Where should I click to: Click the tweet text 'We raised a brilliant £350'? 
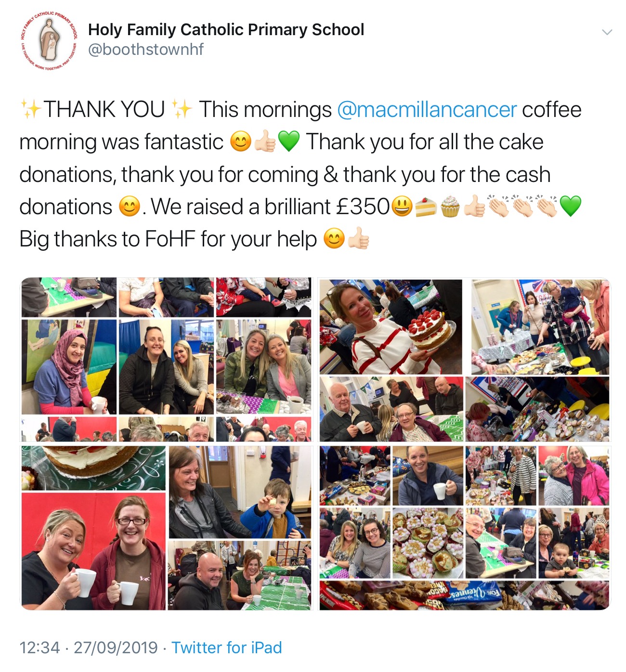point(270,207)
